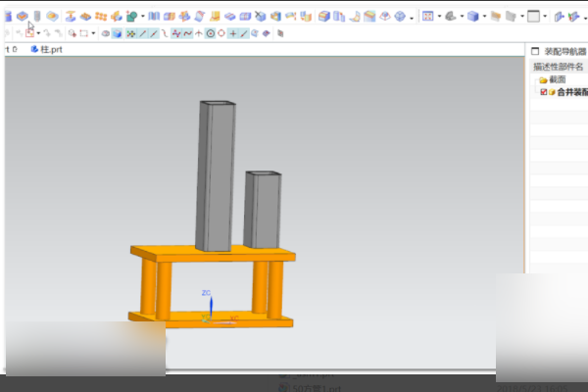Click the Fit view icon
This screenshot has width=588, height=392.
coord(428,16)
